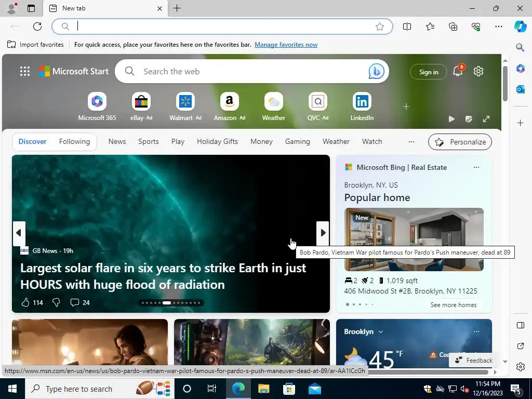Select the Discover tab
The width and height of the screenshot is (532, 399).
pyautogui.click(x=33, y=141)
